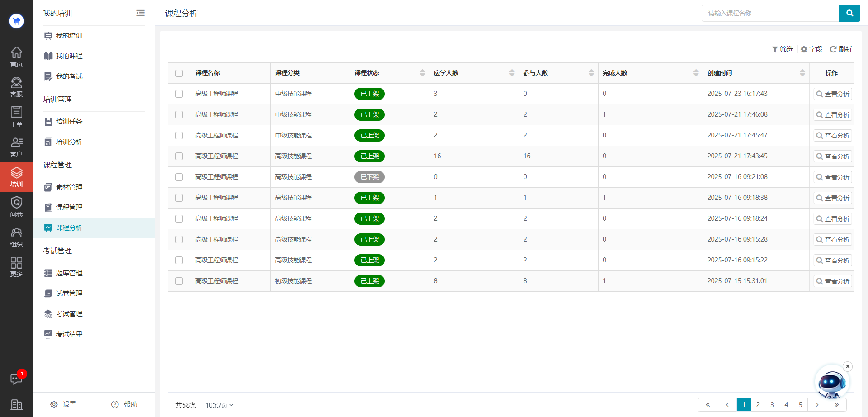Image resolution: width=868 pixels, height=417 pixels.
Task: Toggle the select-all header checkbox
Action: pyautogui.click(x=179, y=73)
